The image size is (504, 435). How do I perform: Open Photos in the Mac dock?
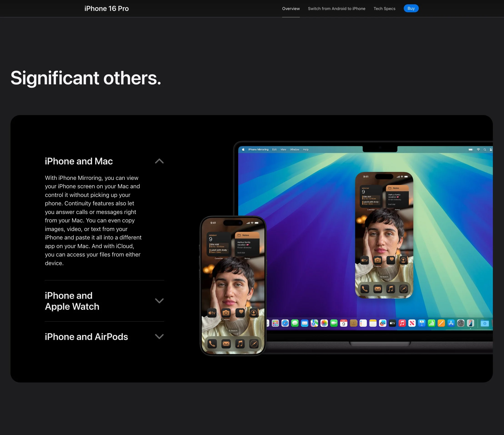tap(324, 323)
